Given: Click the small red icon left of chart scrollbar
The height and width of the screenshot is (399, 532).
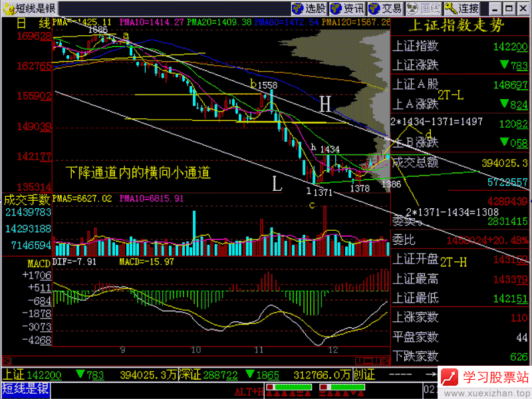Looking at the screenshot, I should click(x=7, y=360).
